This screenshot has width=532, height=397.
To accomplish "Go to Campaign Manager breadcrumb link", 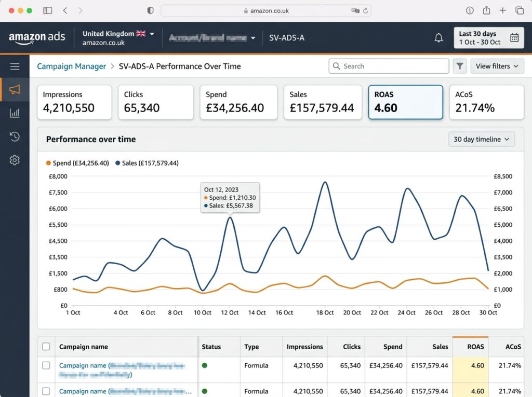I will pyautogui.click(x=71, y=66).
